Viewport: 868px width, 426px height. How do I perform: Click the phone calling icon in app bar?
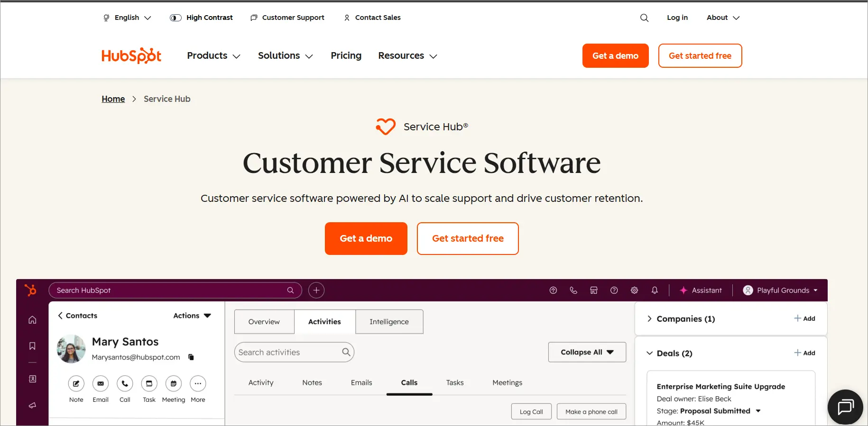pyautogui.click(x=573, y=290)
